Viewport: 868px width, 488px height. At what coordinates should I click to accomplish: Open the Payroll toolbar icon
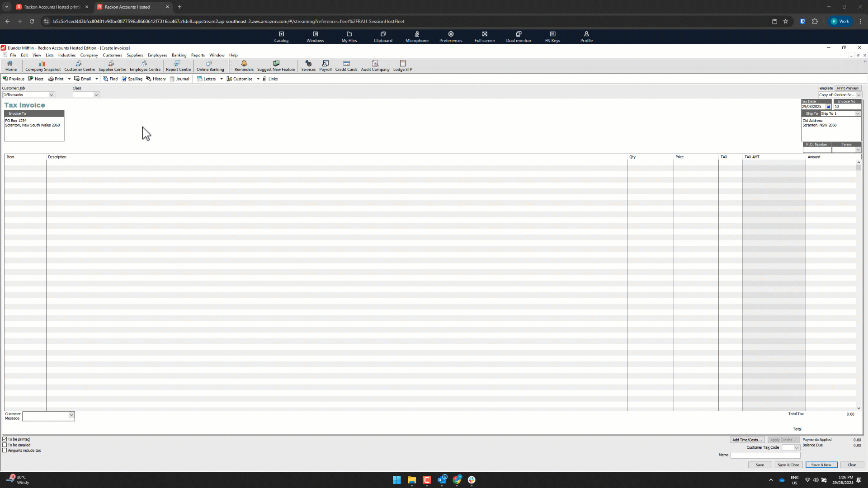(x=325, y=66)
